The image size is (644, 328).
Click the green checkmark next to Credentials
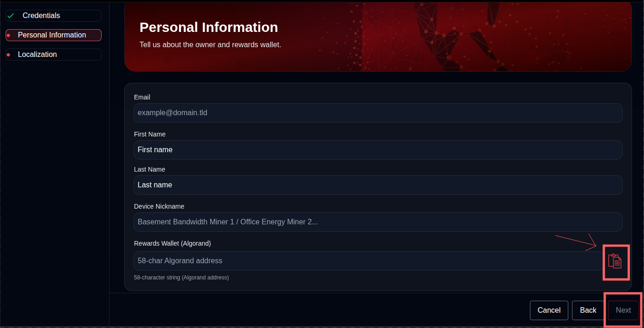11,16
